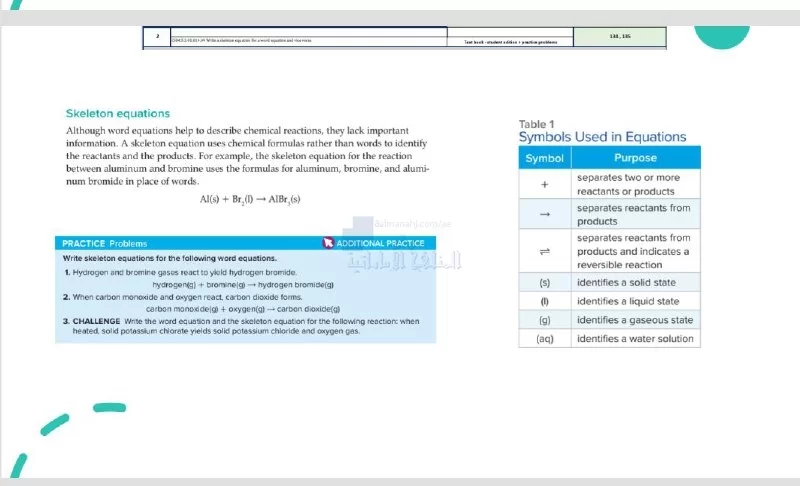Open the ADDITIONAL PRACTICE link
This screenshot has height=486, width=800.
pos(380,243)
